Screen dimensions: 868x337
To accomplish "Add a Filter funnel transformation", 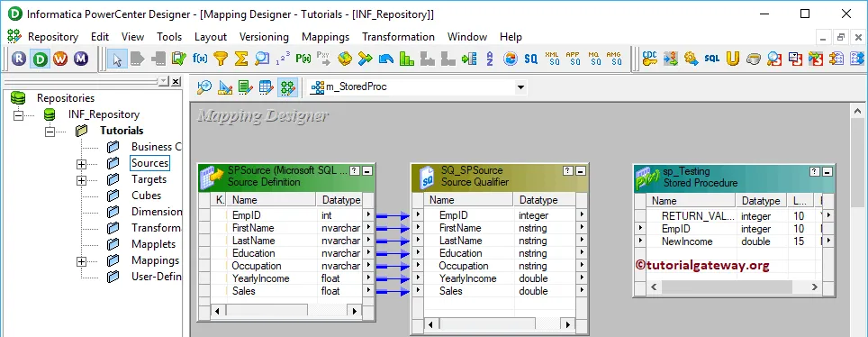I will pos(221,59).
